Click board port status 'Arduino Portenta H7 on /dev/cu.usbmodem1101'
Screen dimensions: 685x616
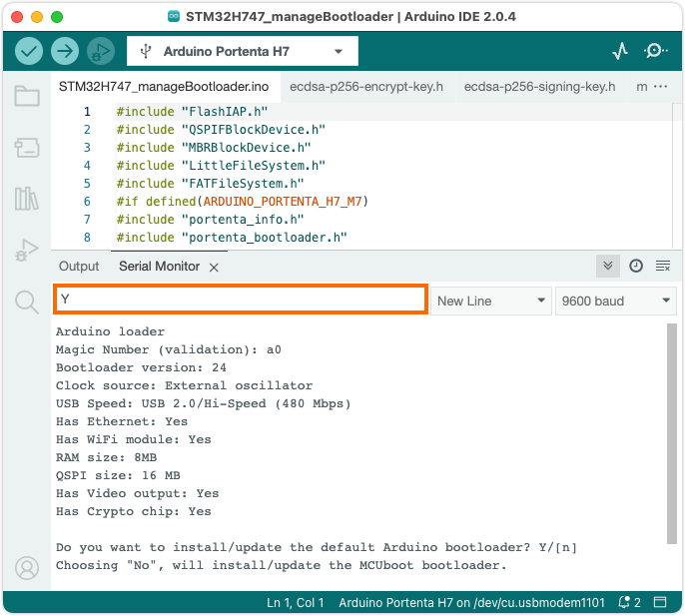pos(471,602)
